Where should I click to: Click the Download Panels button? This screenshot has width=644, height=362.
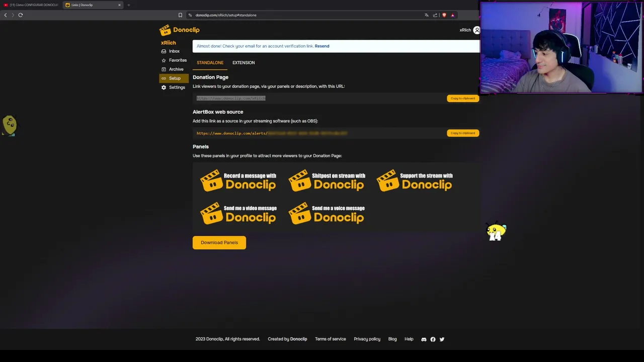[x=219, y=243]
